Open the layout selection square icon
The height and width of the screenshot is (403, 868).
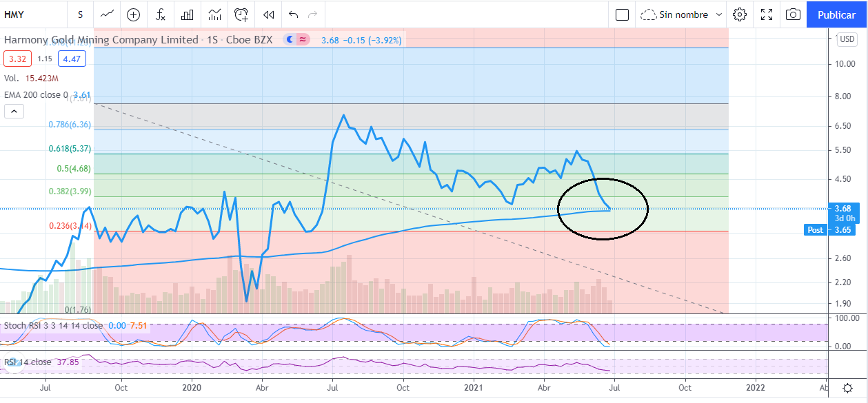point(622,14)
